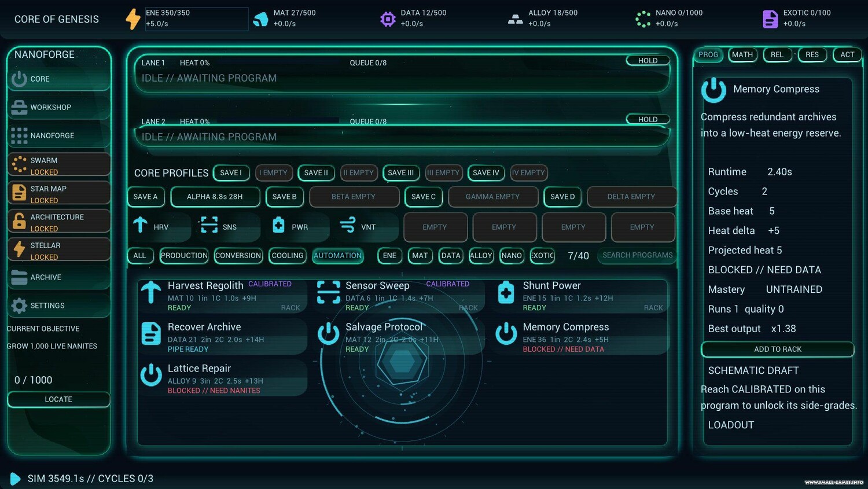Click the Recover Archive document icon

tap(151, 334)
